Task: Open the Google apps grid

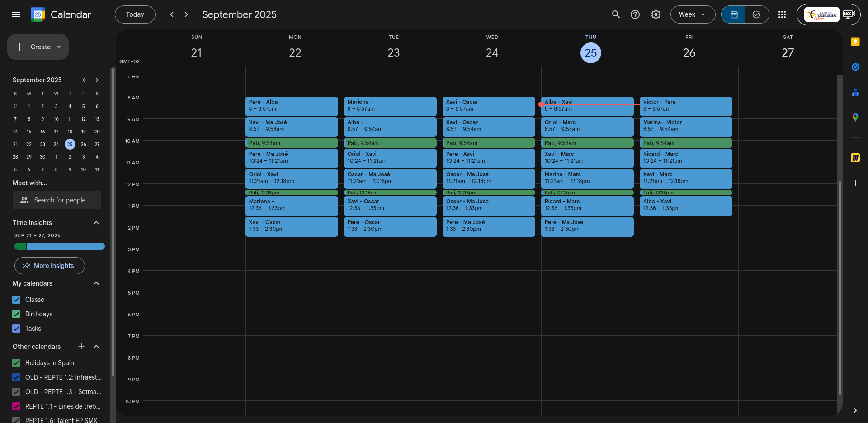Action: point(782,14)
